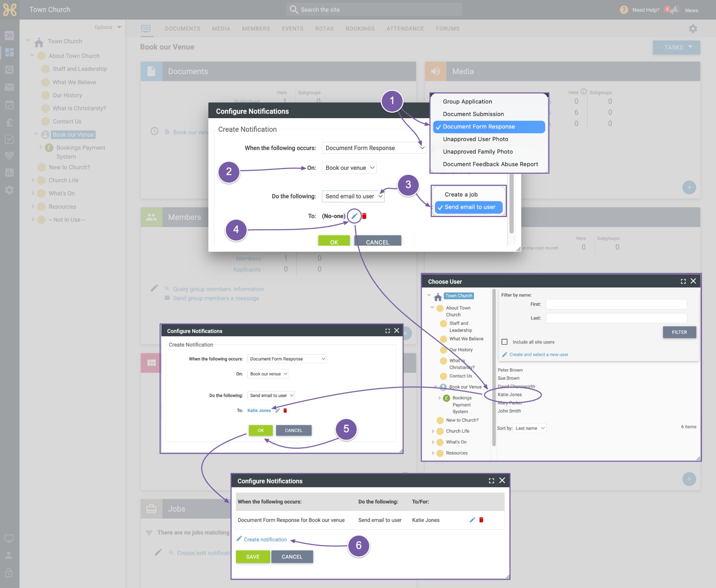Click the Create notification link
The width and height of the screenshot is (716, 588).
click(x=265, y=539)
